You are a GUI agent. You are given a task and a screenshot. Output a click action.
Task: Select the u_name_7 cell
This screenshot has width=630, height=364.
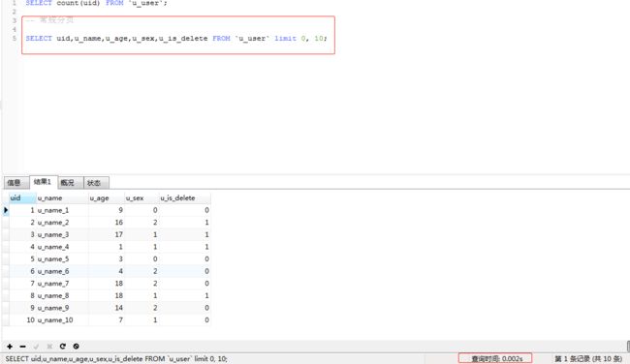point(62,284)
